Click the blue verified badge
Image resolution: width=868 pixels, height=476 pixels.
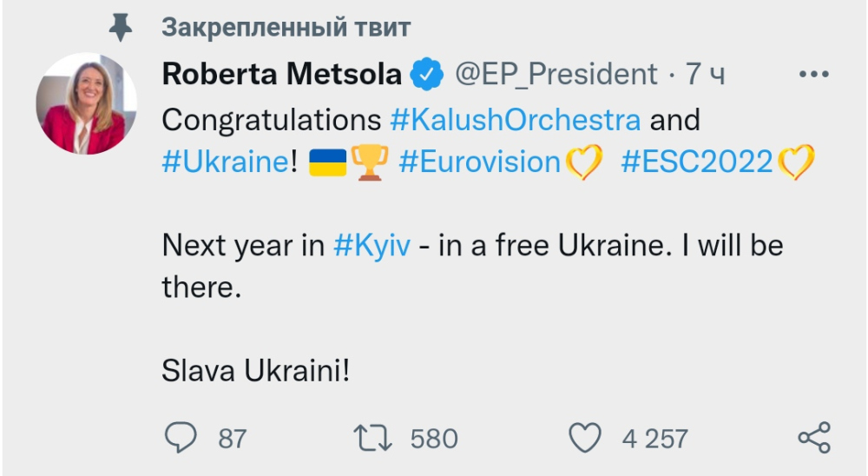tap(427, 75)
